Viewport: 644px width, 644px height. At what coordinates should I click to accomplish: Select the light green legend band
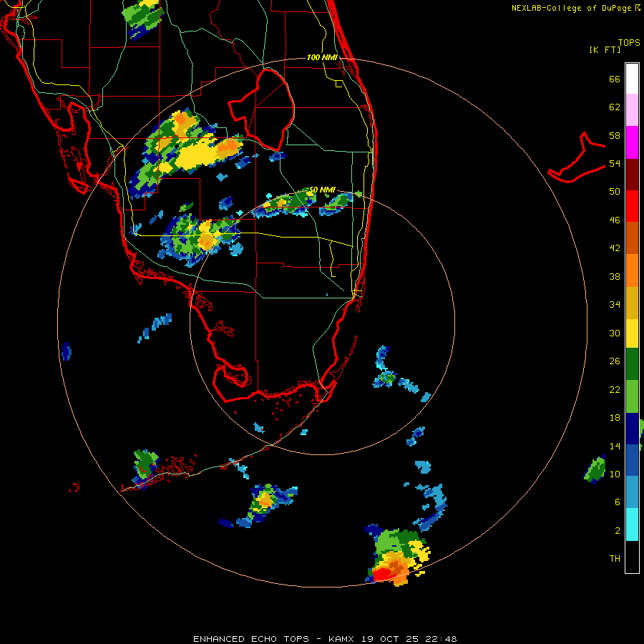pyautogui.click(x=632, y=396)
